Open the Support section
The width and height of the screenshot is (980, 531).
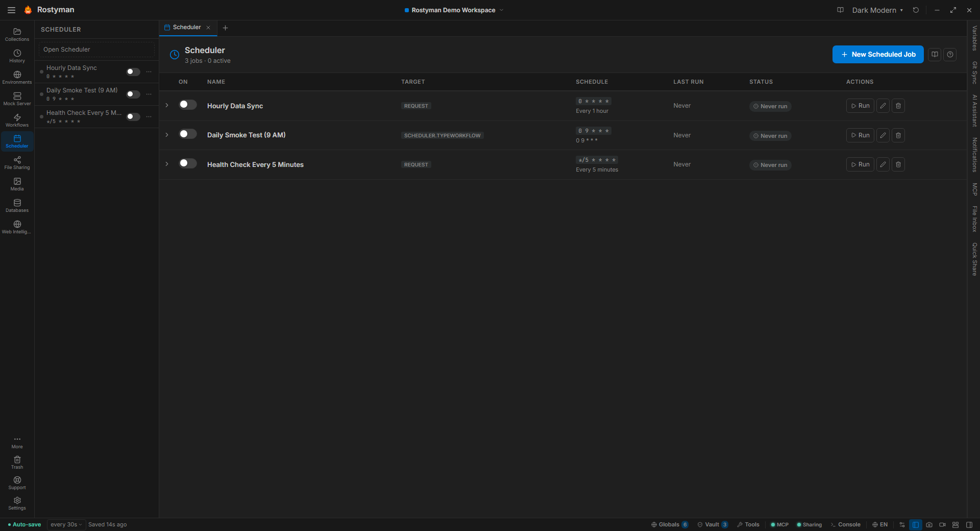(x=17, y=483)
